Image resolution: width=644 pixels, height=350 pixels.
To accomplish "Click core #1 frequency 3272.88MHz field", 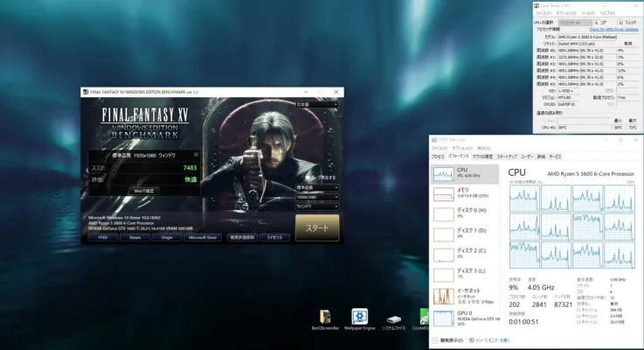I will 586,57.
